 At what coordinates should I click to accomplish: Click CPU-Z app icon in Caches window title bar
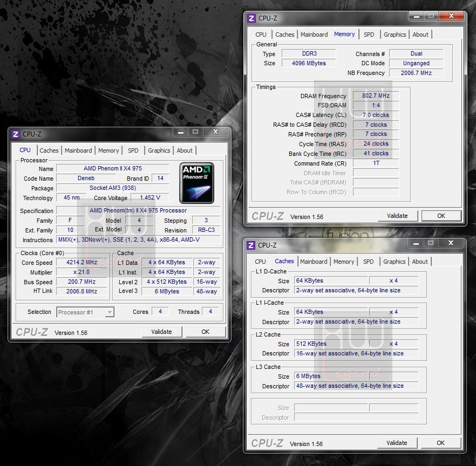click(251, 245)
